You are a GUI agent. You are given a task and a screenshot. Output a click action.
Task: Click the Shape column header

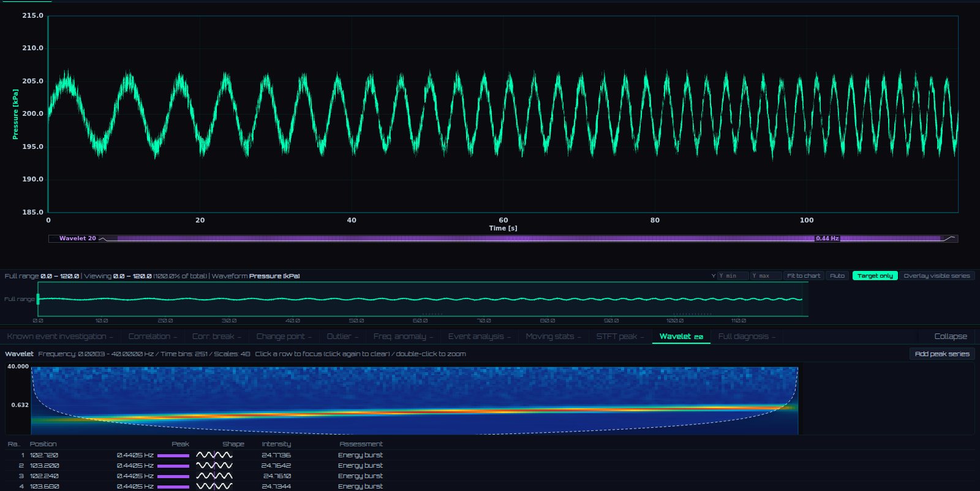pyautogui.click(x=233, y=444)
